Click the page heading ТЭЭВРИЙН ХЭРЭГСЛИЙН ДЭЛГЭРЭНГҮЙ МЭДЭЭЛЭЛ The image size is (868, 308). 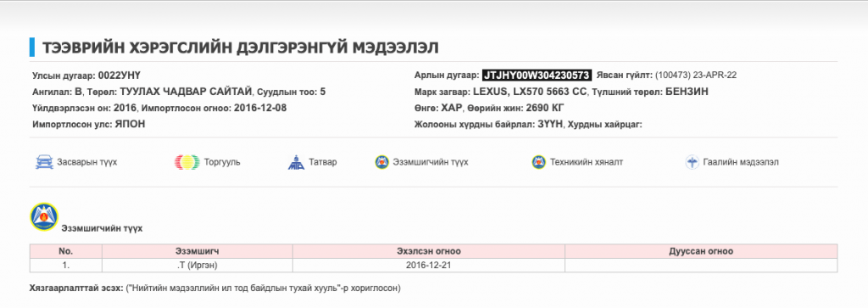241,48
